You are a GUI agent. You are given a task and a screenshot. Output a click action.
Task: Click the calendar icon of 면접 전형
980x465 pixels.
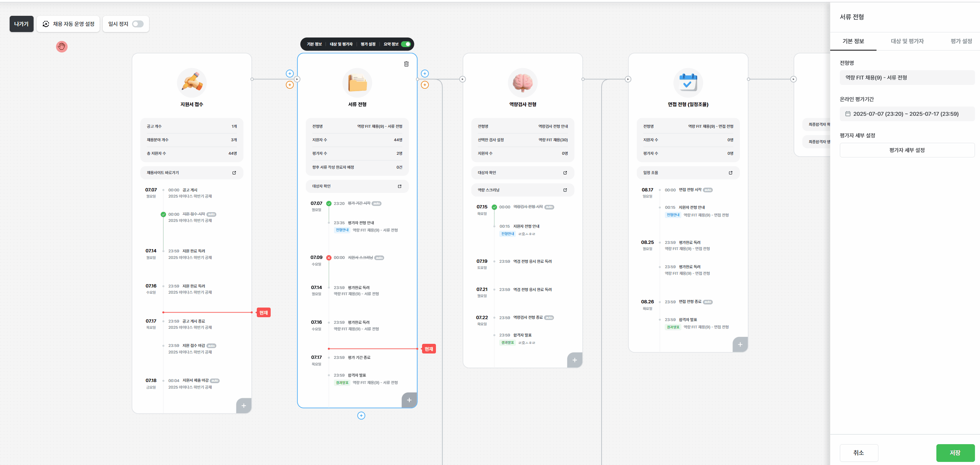(688, 83)
